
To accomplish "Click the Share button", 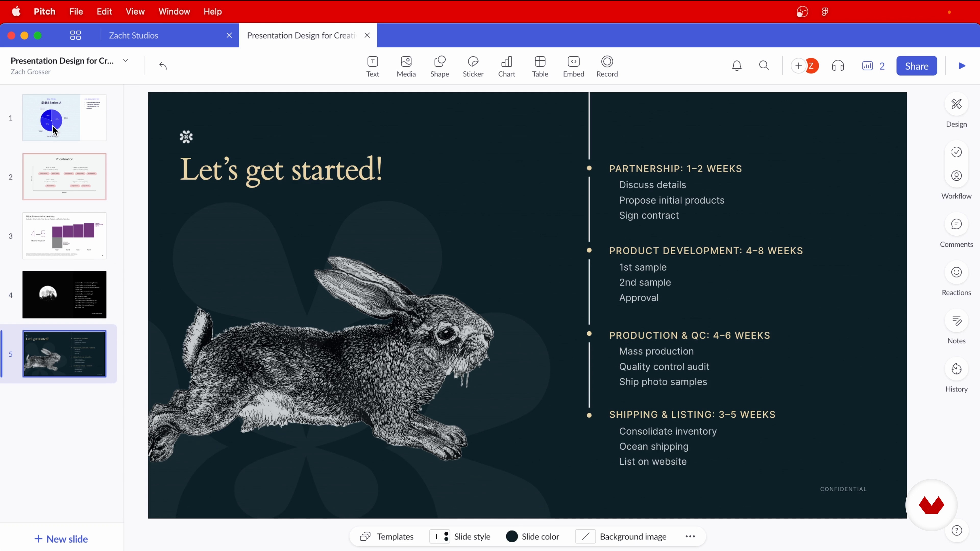I will coord(916,66).
